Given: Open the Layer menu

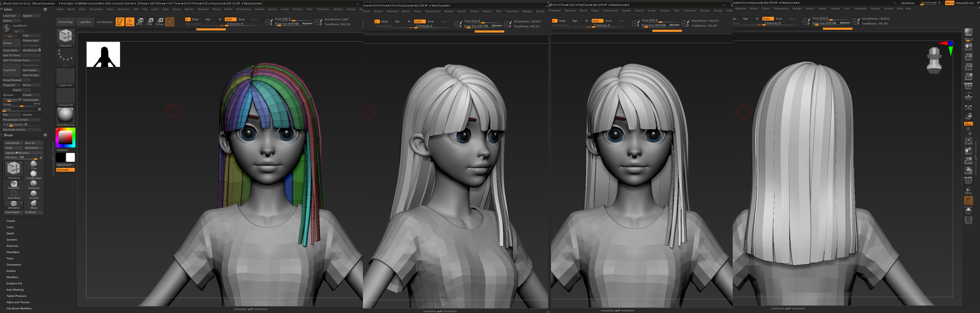Looking at the screenshot, I should (x=155, y=9).
